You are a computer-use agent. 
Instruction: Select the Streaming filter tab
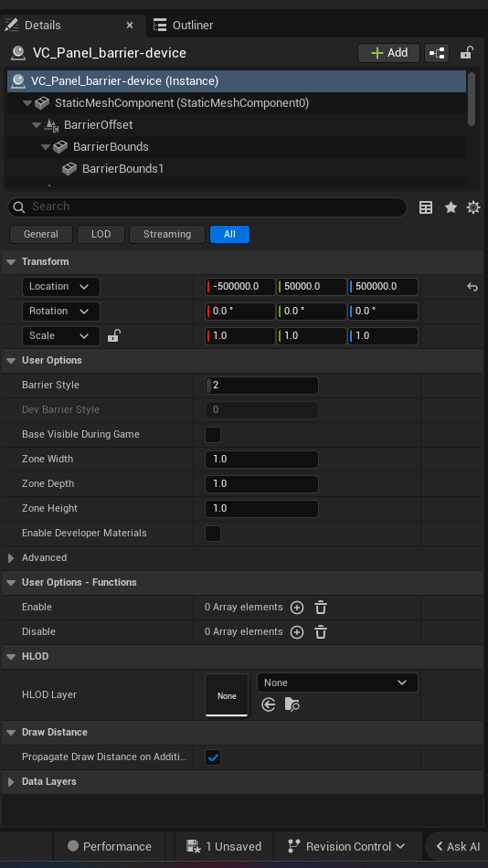(x=167, y=234)
